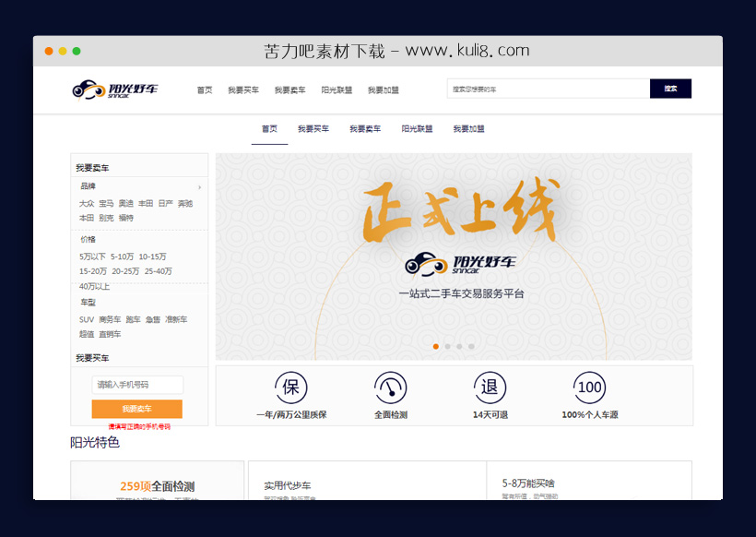This screenshot has height=537, width=756.
Task: Select the SUV car type link
Action: click(x=84, y=318)
